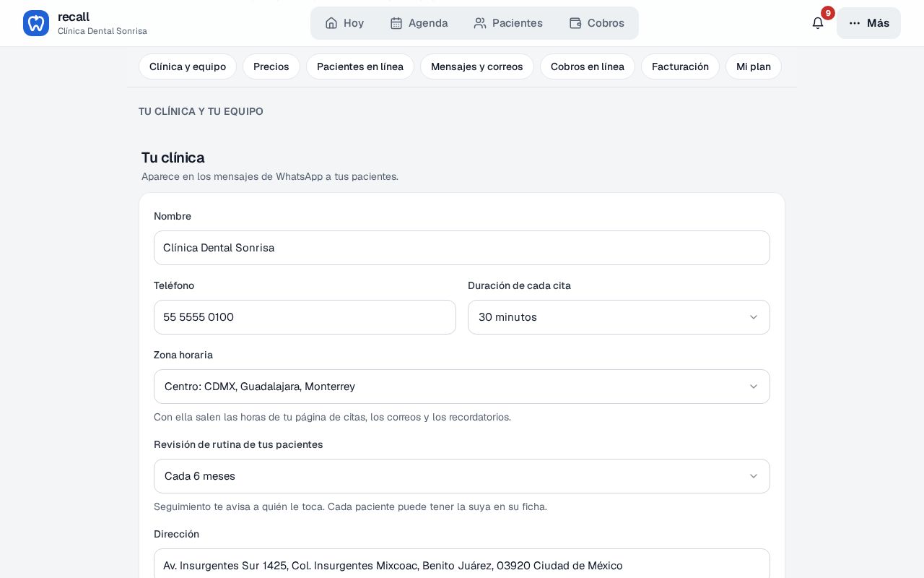Open the notifications bell
Screen dimensions: 924x578
818,23
